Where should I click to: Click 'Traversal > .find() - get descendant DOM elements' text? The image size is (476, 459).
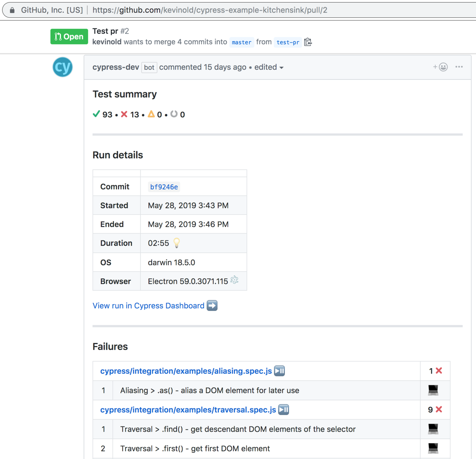[x=238, y=429]
